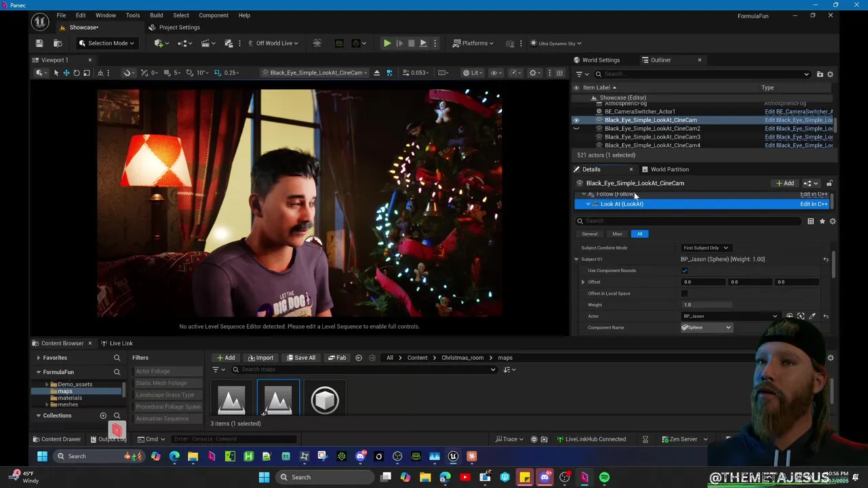Click the Play button in the toolbar
Screen dimensions: 868x488
point(387,43)
